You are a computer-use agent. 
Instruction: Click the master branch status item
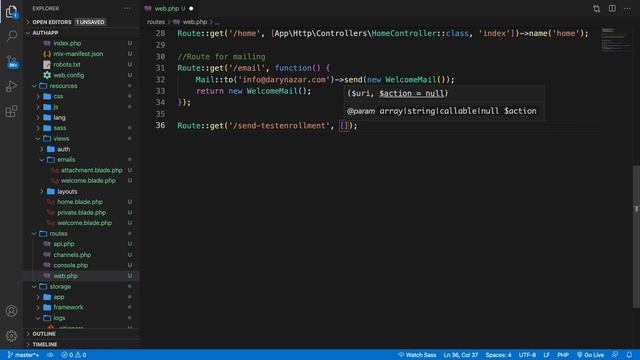click(x=23, y=355)
